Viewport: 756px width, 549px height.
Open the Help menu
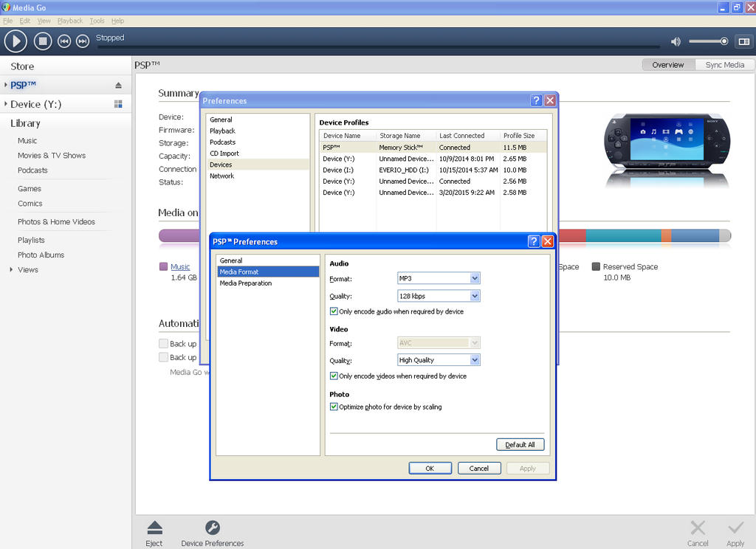pyautogui.click(x=117, y=21)
